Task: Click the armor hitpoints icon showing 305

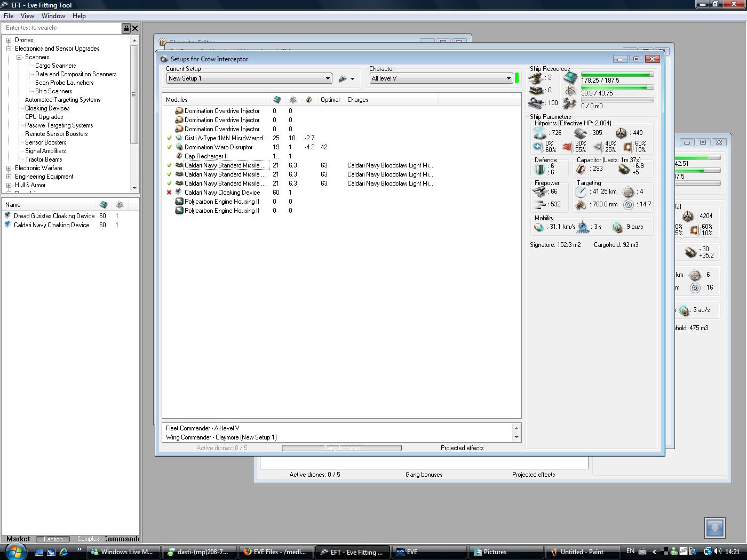Action: click(581, 133)
